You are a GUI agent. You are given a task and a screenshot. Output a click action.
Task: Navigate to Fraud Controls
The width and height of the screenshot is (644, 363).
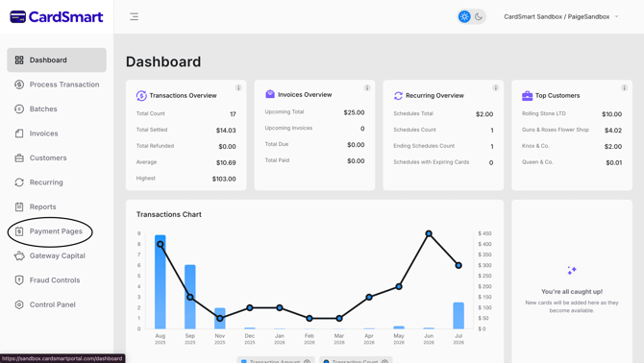point(57,280)
